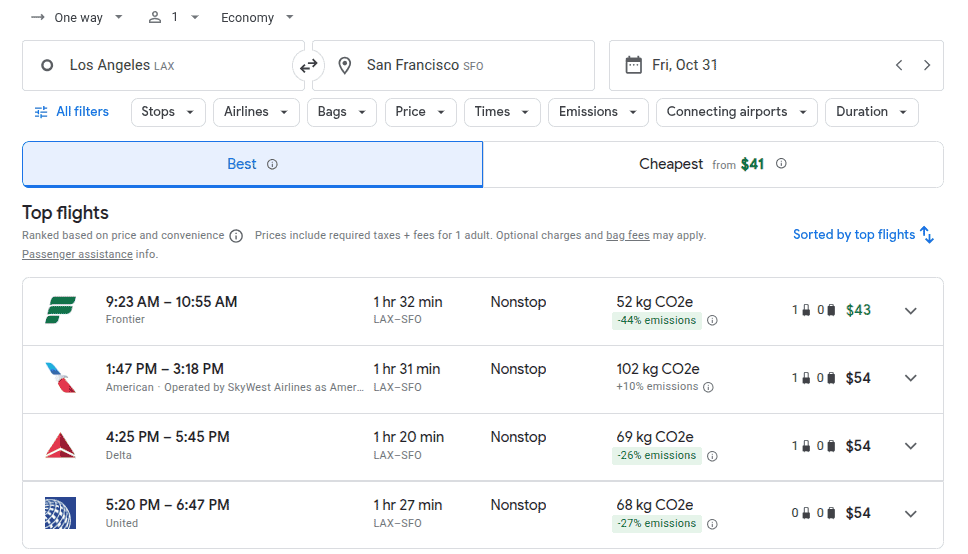This screenshot has height=554, width=968.
Task: Open the Stops filter dropdown
Action: click(168, 112)
